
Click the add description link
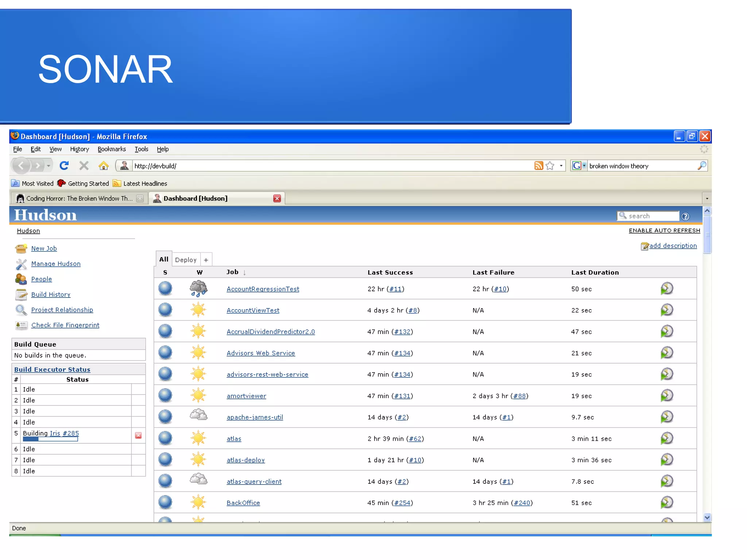click(x=673, y=246)
